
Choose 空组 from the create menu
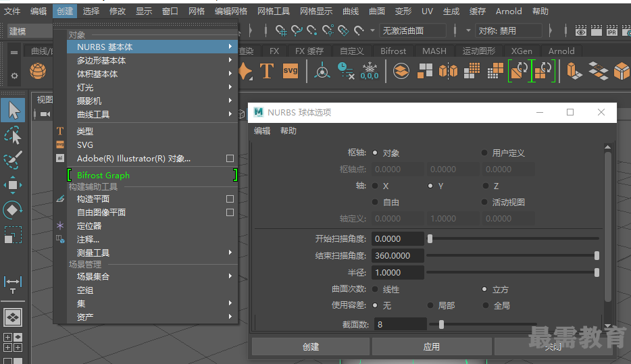153,290
